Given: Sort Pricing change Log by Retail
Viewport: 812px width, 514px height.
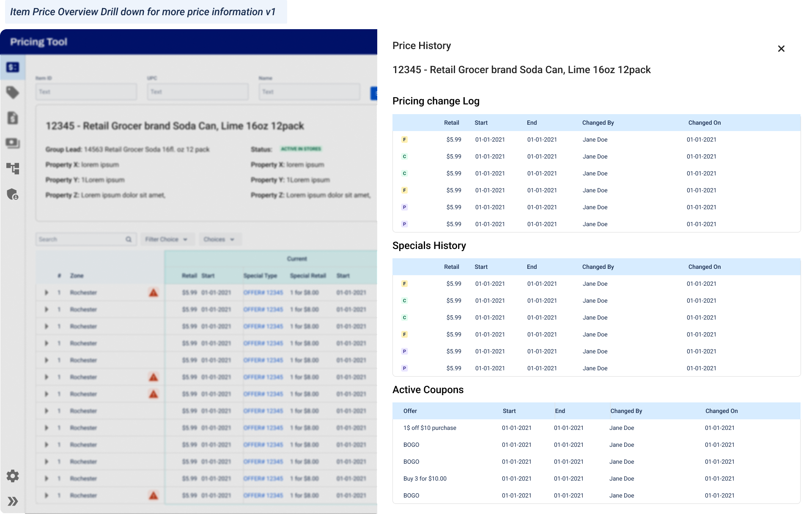Looking at the screenshot, I should (451, 123).
